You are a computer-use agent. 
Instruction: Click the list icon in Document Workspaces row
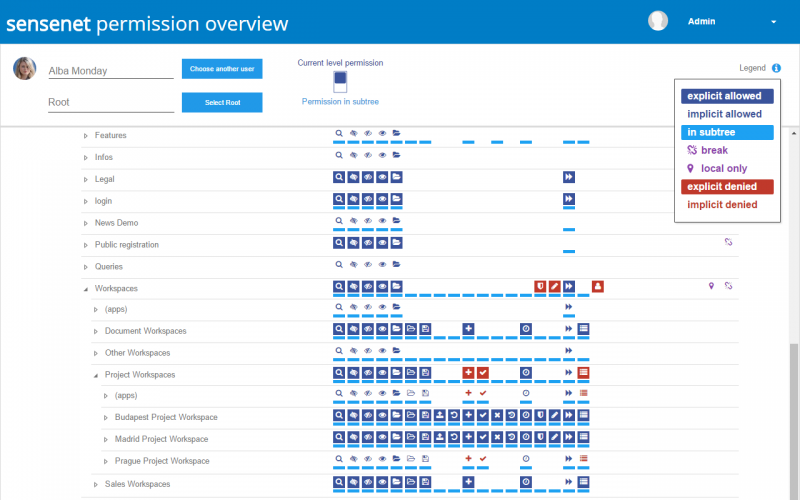[x=583, y=329]
